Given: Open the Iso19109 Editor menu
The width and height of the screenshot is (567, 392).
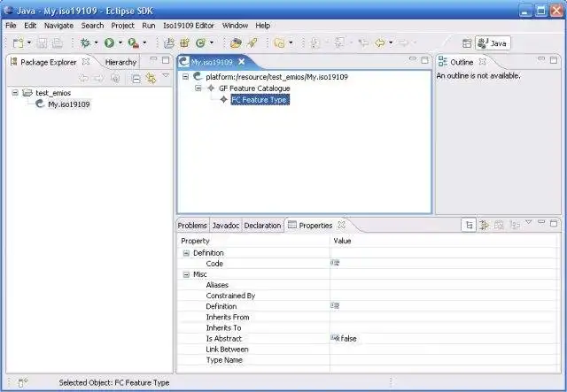Looking at the screenshot, I should click(189, 26).
